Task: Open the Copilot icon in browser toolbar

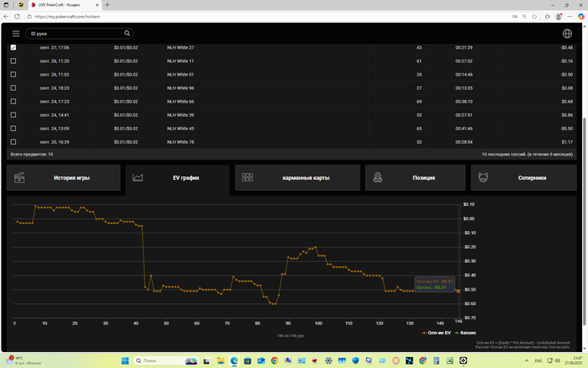Action: [x=581, y=17]
